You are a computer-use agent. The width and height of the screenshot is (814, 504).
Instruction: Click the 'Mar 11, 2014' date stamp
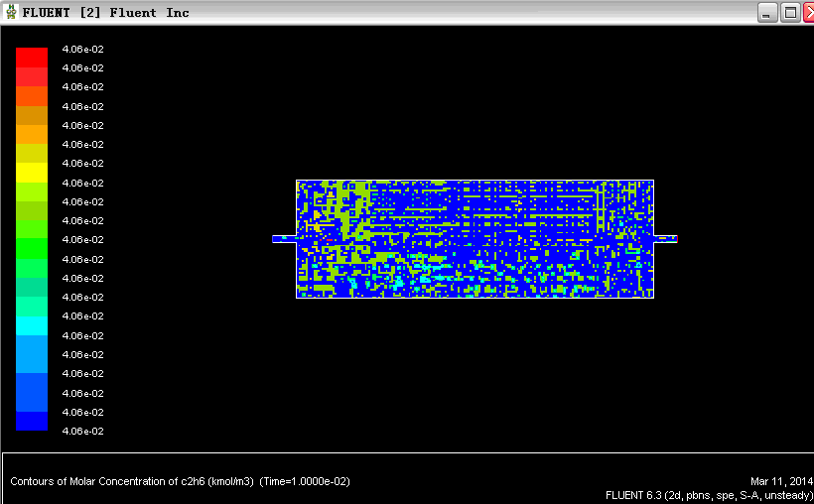pos(779,481)
